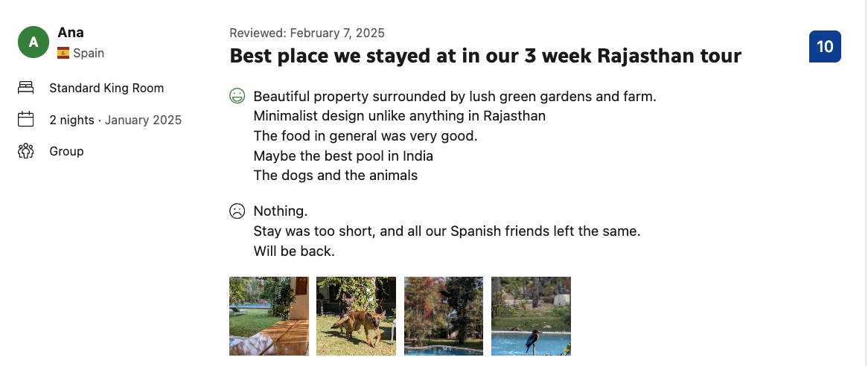868x366 pixels.
Task: Click the blue score badge showing 10
Action: coord(825,46)
